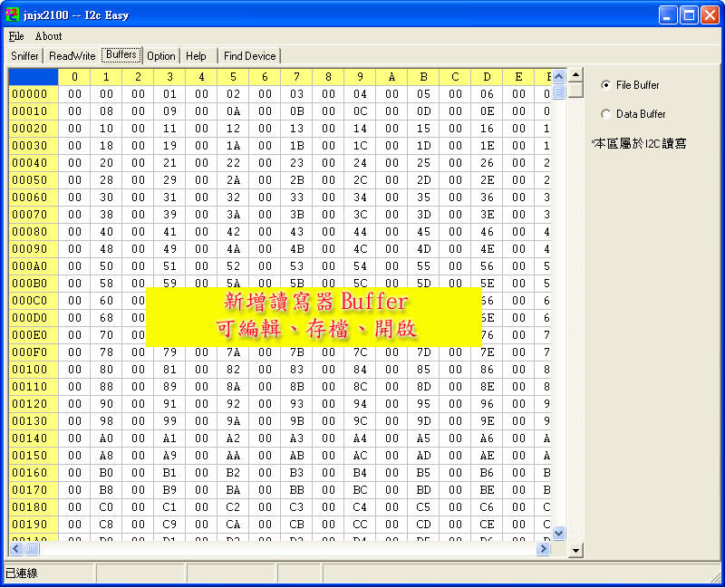Click the I2c Easy title bar icon

pyautogui.click(x=13, y=14)
